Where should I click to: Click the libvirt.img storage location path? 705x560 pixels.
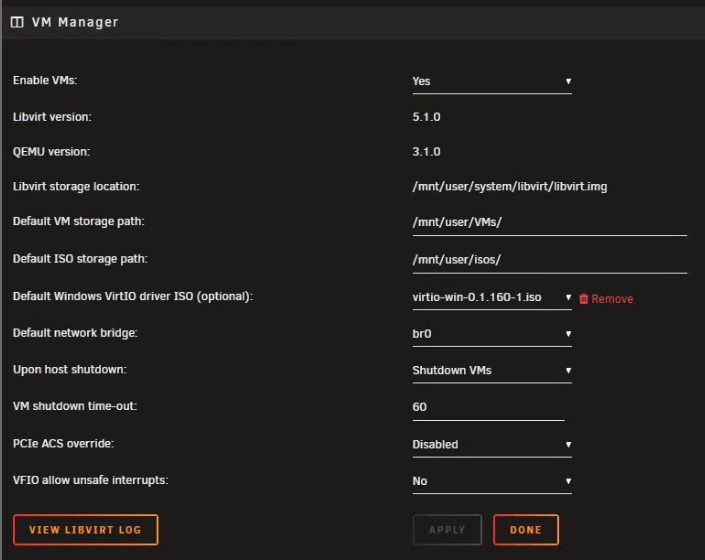tap(509, 187)
